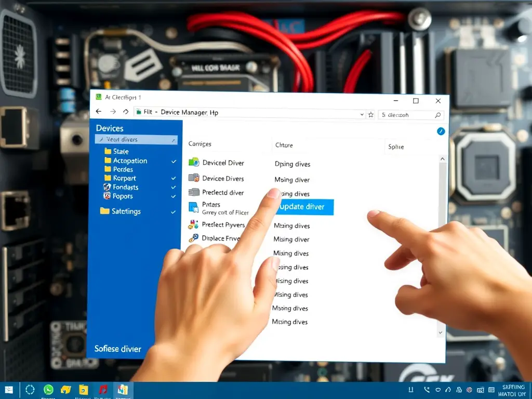
Task: Open the address bar dropdown chevron
Action: 362,115
